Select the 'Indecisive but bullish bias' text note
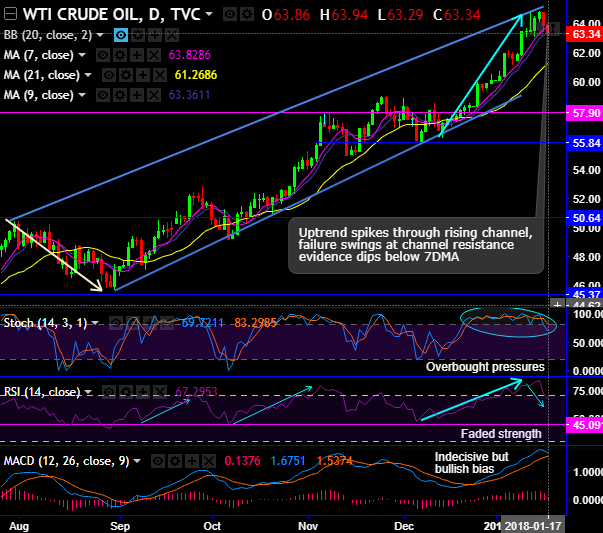Screen dimensions: 603x533 click(471, 463)
